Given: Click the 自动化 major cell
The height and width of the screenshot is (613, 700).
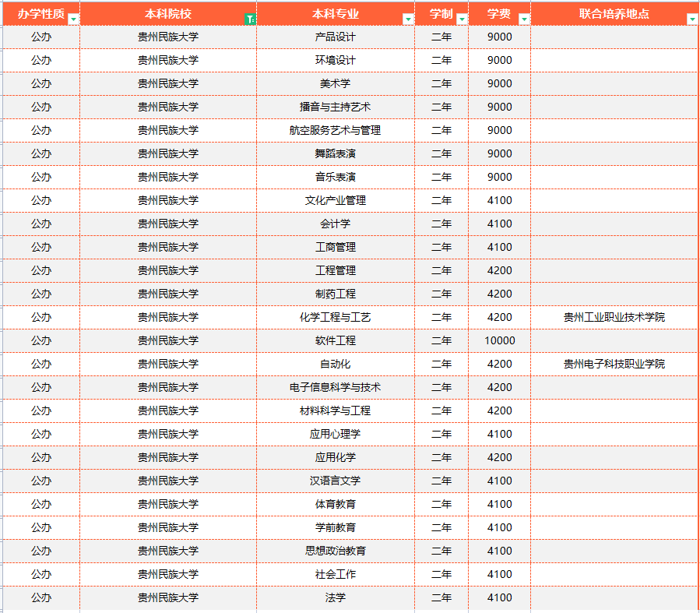Looking at the screenshot, I should (x=336, y=364).
